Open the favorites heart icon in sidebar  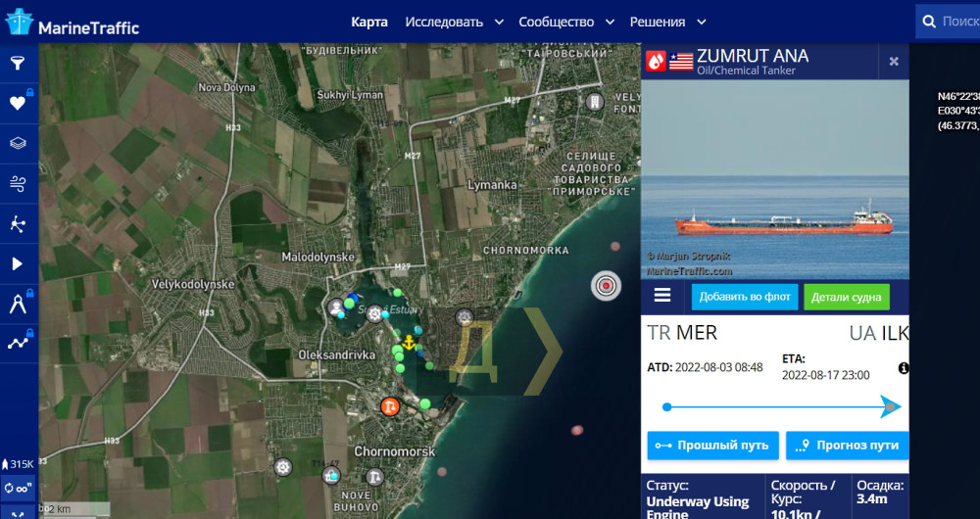click(18, 103)
